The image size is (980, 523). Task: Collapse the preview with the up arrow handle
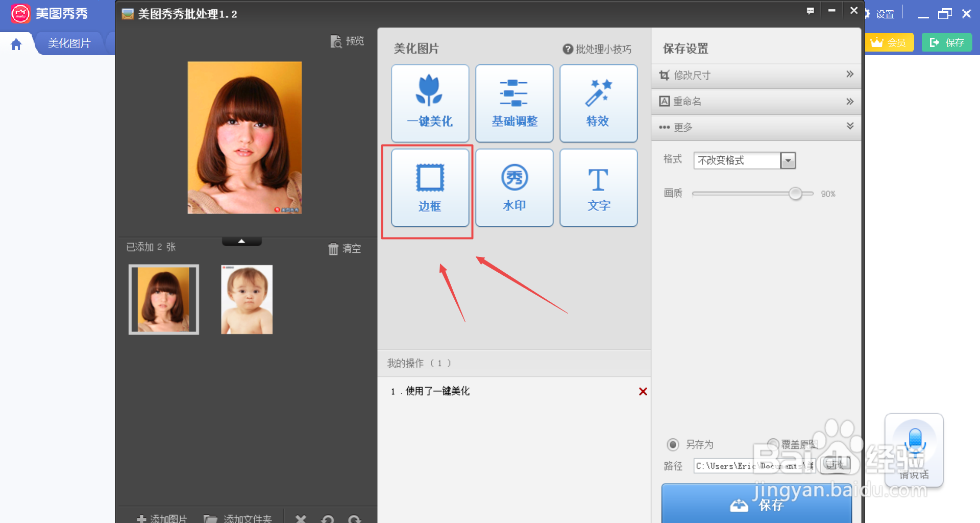(x=242, y=241)
